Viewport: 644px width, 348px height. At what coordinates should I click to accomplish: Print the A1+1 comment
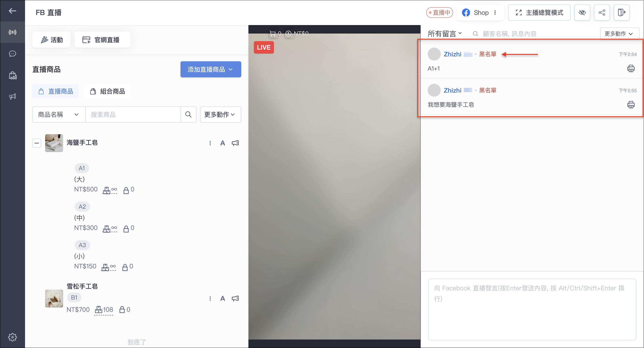(631, 68)
